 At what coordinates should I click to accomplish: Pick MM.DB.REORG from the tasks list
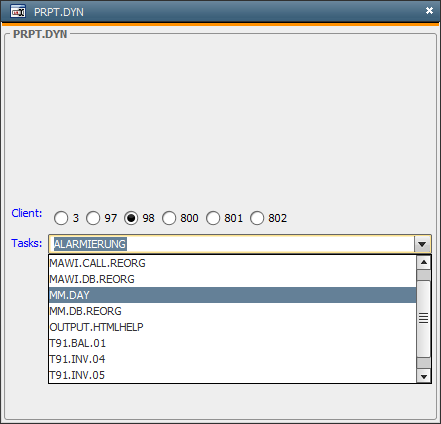(232, 311)
